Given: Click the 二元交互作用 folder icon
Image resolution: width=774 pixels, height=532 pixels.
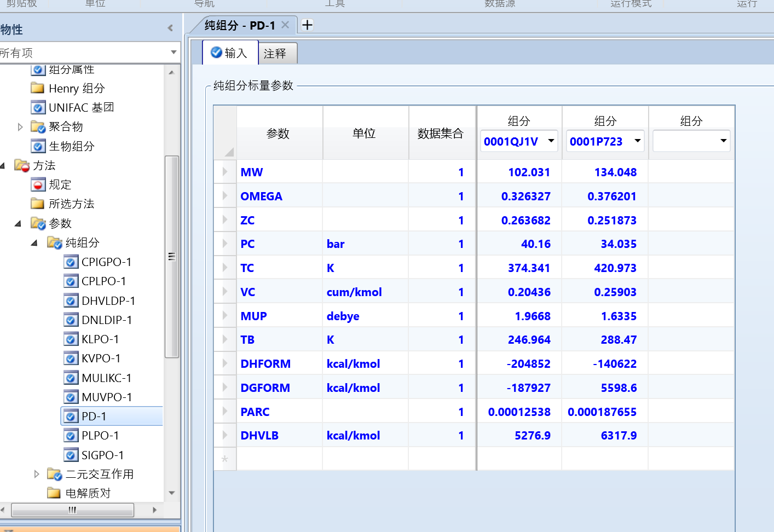Looking at the screenshot, I should pos(54,474).
